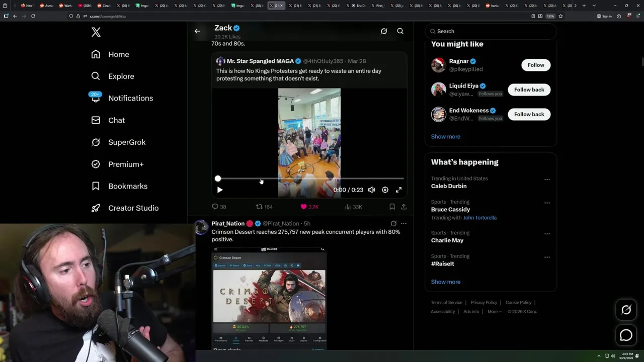Image resolution: width=644 pixels, height=362 pixels.
Task: Click the system tray volume icon
Action: pos(613,356)
